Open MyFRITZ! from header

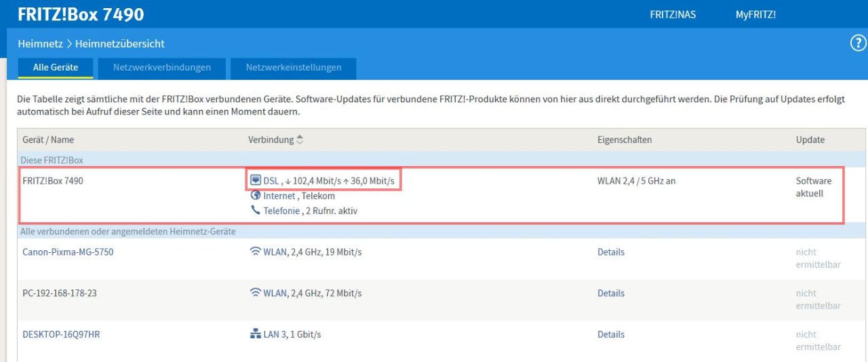[755, 14]
